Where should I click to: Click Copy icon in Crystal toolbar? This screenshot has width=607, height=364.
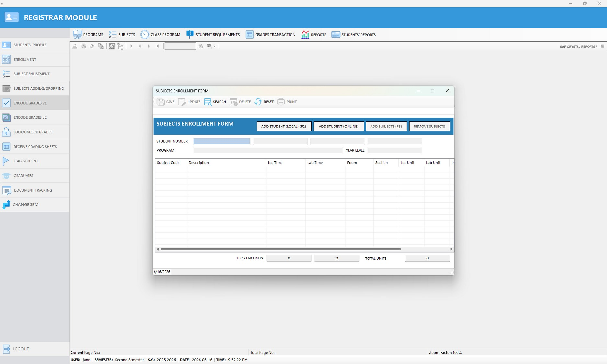[x=101, y=46]
